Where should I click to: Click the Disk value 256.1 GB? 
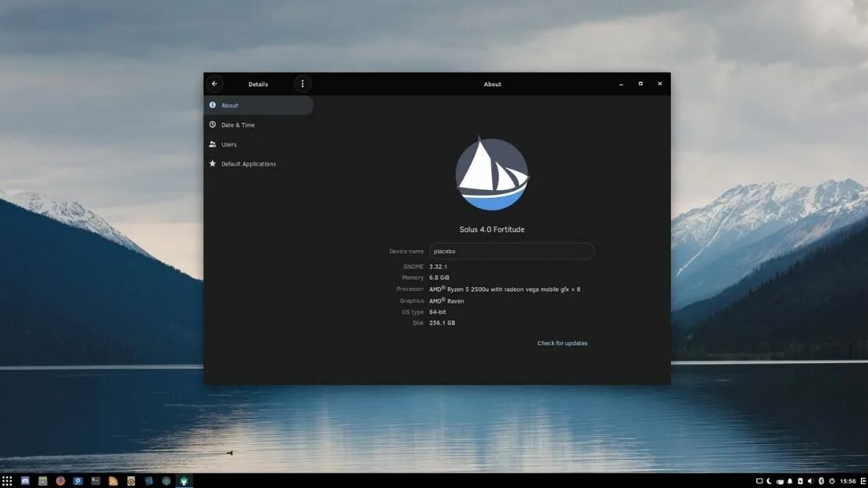tap(443, 323)
